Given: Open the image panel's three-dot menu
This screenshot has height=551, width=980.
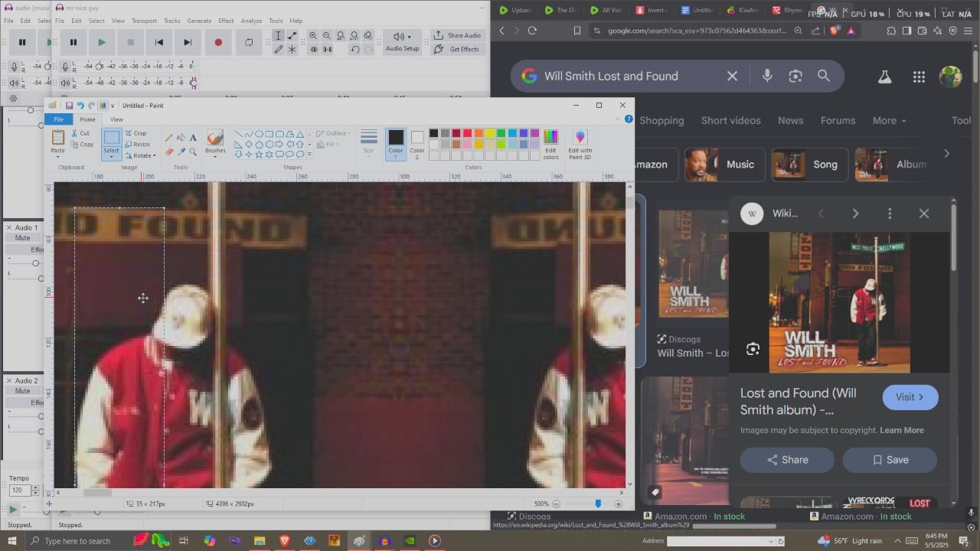Looking at the screenshot, I should pos(890,214).
